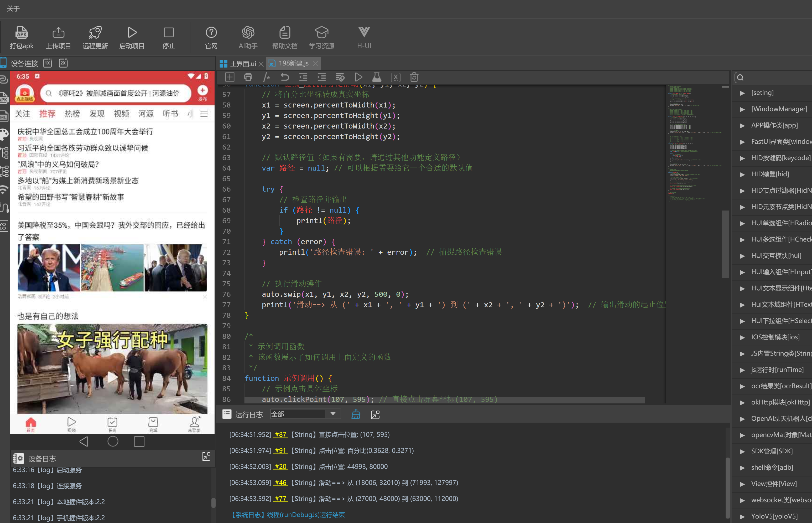Viewport: 812px width, 523px height.
Task: Jump to line #91 log link
Action: tap(281, 450)
